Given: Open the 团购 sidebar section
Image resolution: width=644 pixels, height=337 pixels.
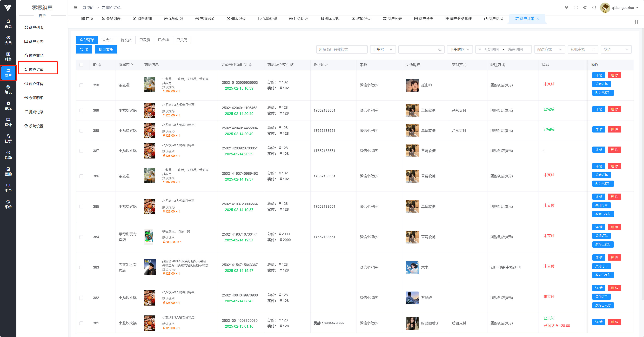Looking at the screenshot, I should (8, 171).
